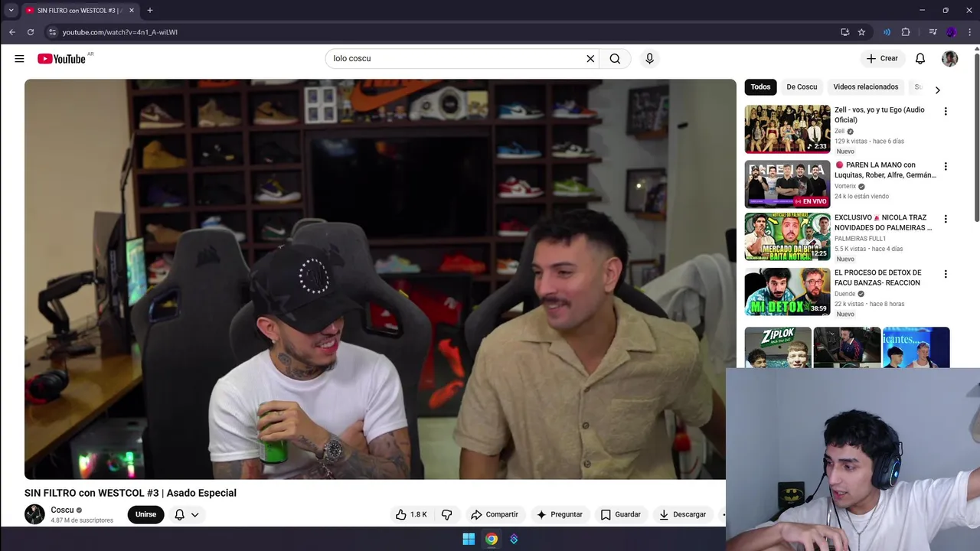Open the tab search dropdown arrow
Image resolution: width=980 pixels, height=551 pixels.
[x=11, y=10]
